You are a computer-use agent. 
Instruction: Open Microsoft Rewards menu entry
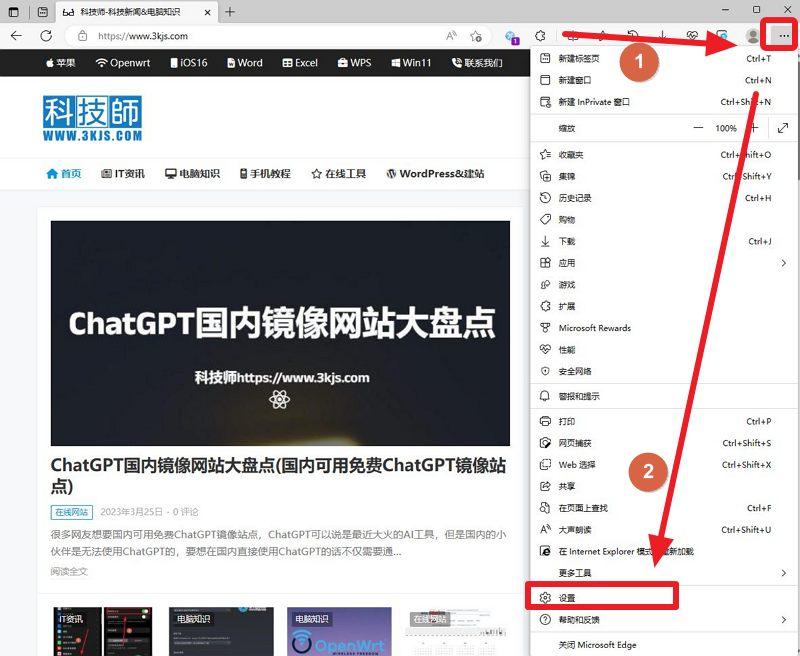[663, 328]
